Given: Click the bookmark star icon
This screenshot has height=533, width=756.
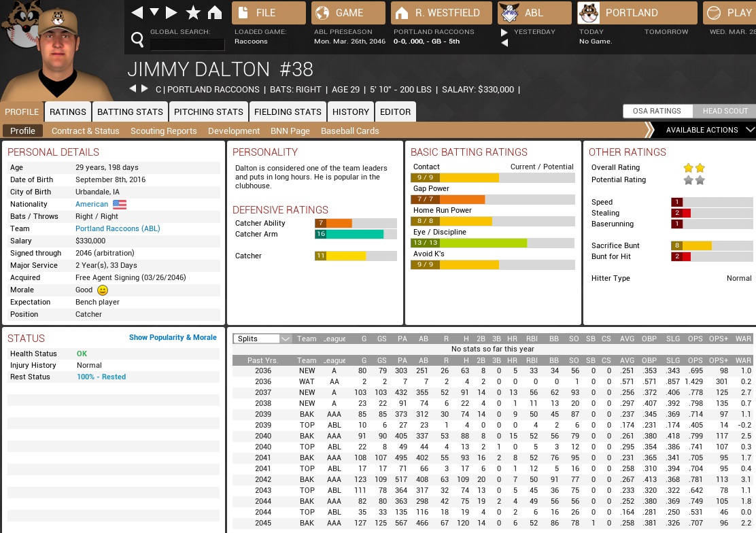Looking at the screenshot, I should click(193, 13).
